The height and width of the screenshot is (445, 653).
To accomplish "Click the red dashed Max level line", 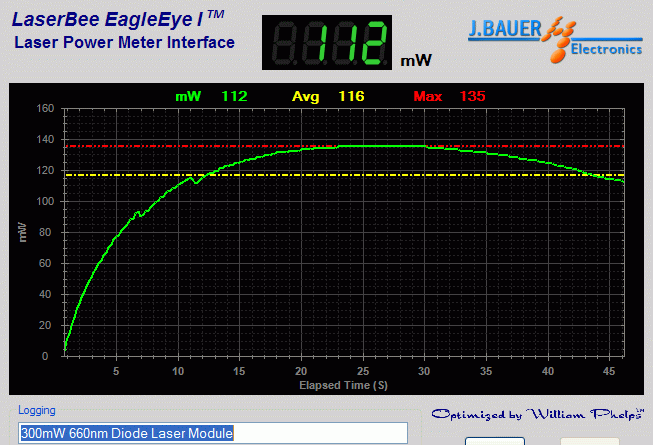I will click(345, 146).
